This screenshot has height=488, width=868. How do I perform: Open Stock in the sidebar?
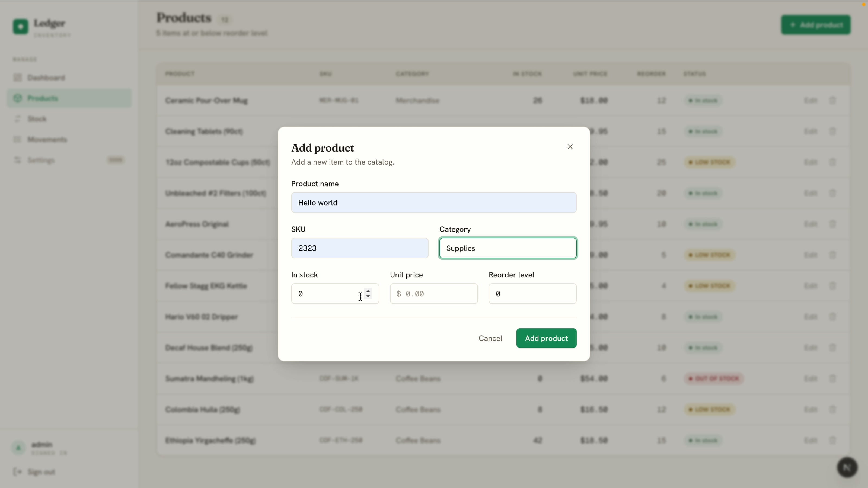(x=69, y=119)
